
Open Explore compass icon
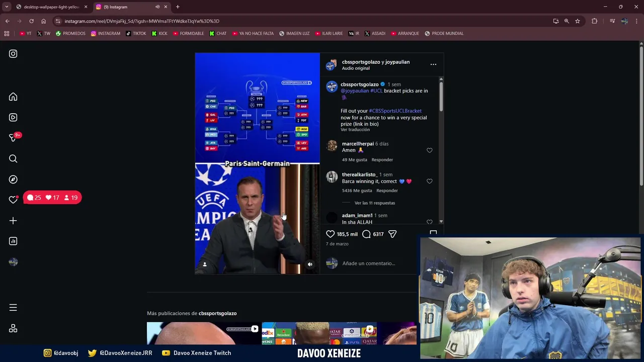[x=13, y=179]
